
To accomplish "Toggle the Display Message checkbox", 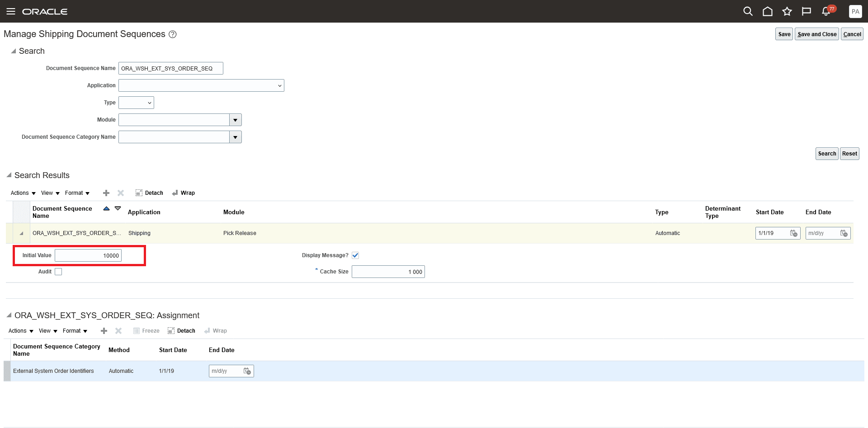I will click(355, 255).
